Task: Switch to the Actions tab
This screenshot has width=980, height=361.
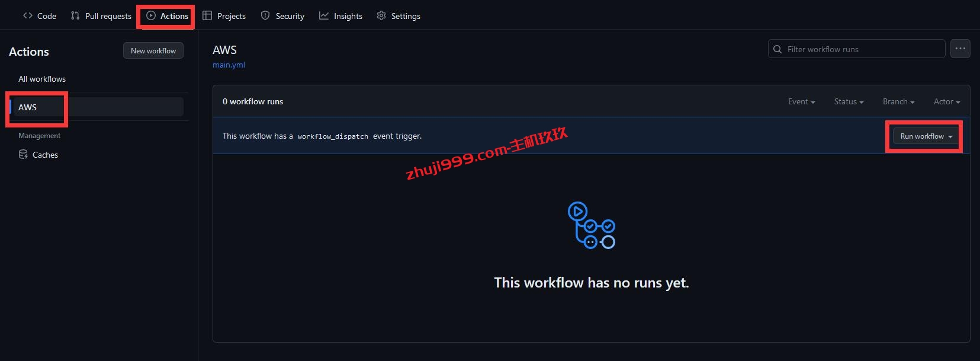Action: pos(167,16)
